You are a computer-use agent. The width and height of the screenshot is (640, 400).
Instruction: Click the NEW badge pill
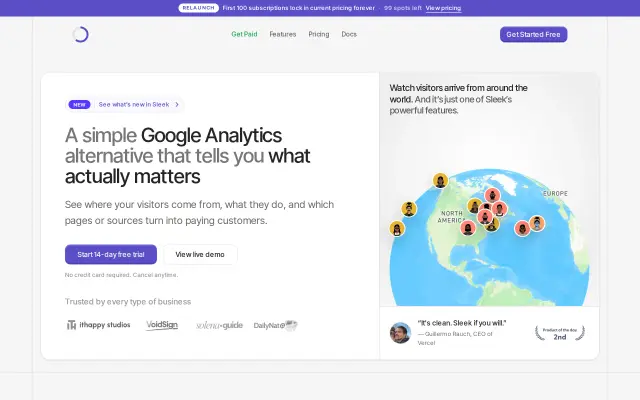(79, 104)
